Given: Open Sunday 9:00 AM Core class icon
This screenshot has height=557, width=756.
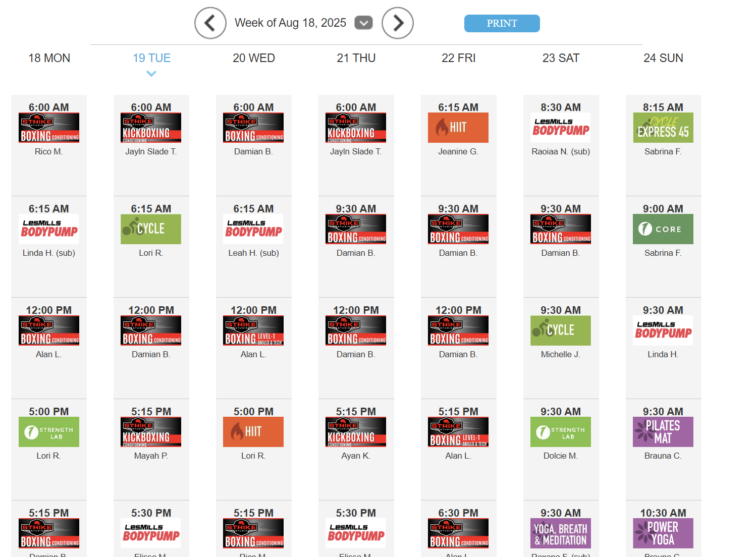Looking at the screenshot, I should click(x=663, y=229).
